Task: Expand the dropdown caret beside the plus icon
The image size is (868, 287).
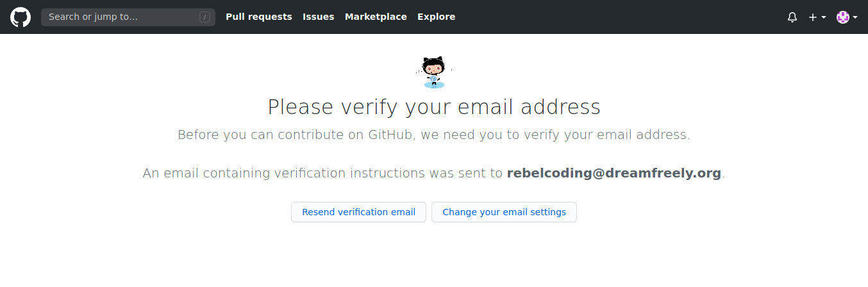Action: 824,17
